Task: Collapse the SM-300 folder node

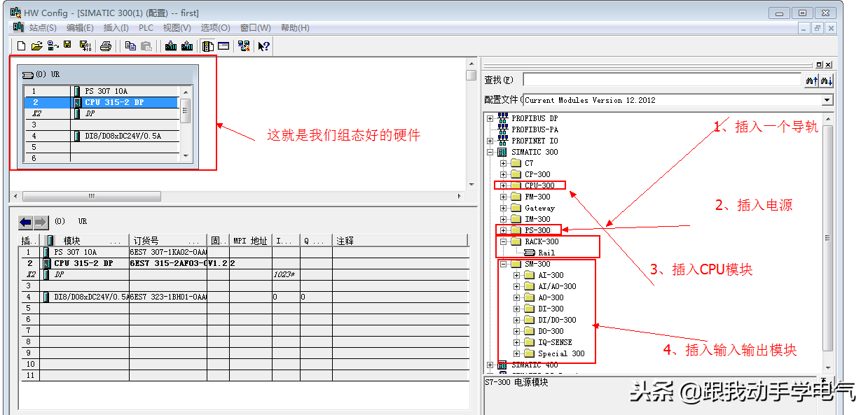Action: 504,264
